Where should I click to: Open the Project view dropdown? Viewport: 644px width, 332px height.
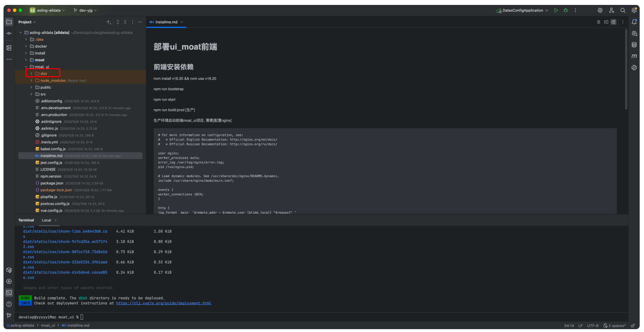tap(27, 22)
